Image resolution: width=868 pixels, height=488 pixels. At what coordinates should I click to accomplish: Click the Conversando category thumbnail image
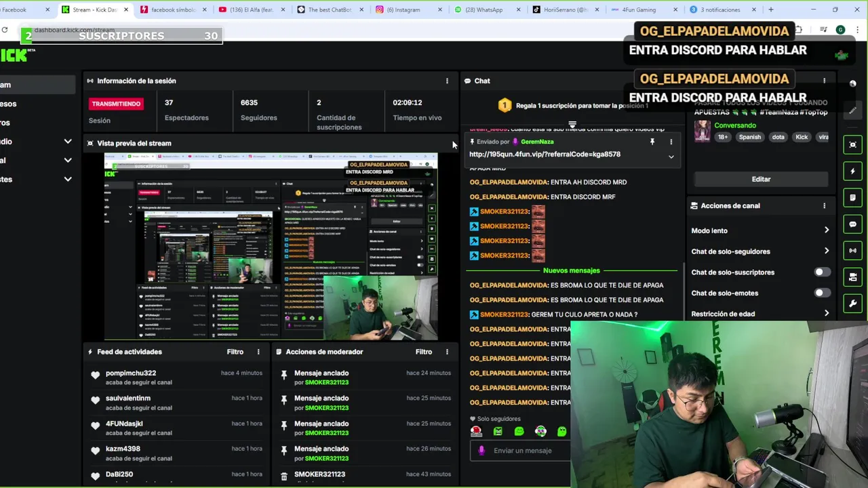tap(703, 131)
